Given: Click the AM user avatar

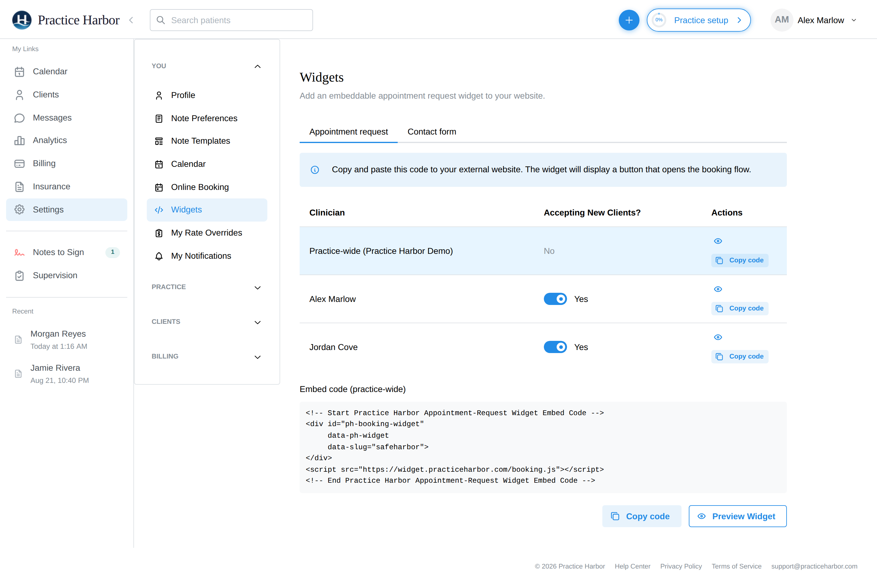Looking at the screenshot, I should (x=781, y=20).
